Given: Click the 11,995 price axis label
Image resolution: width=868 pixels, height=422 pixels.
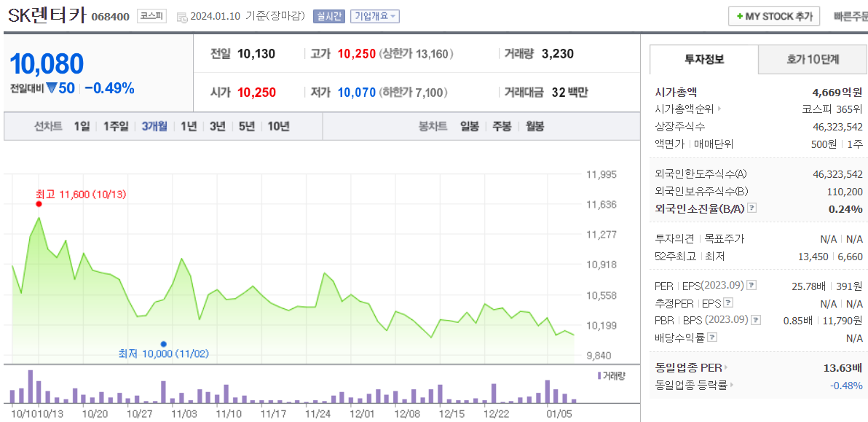Looking at the screenshot, I should point(601,175).
